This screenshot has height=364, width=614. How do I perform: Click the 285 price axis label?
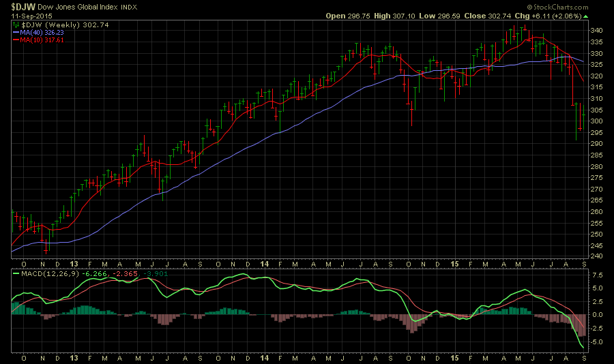[596, 155]
